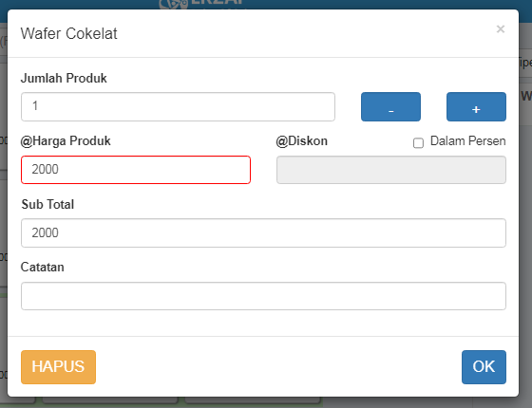Focus the Jumlah Produk quantity field
532x408 pixels.
[179, 106]
